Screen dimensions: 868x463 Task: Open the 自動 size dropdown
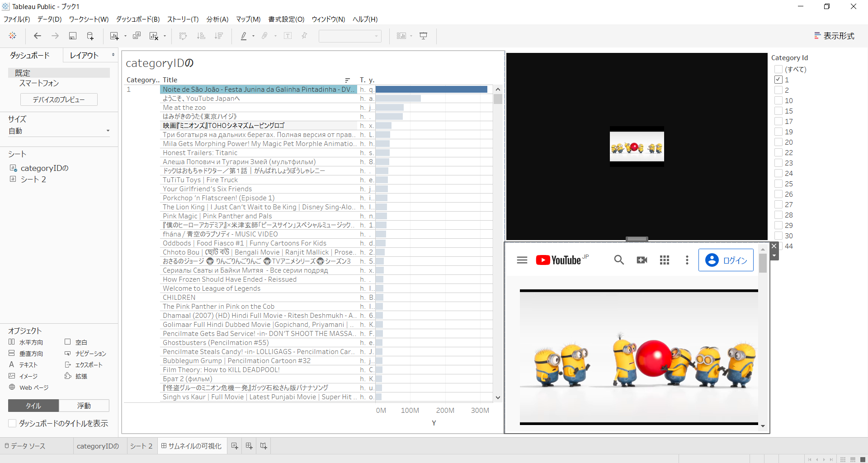59,131
